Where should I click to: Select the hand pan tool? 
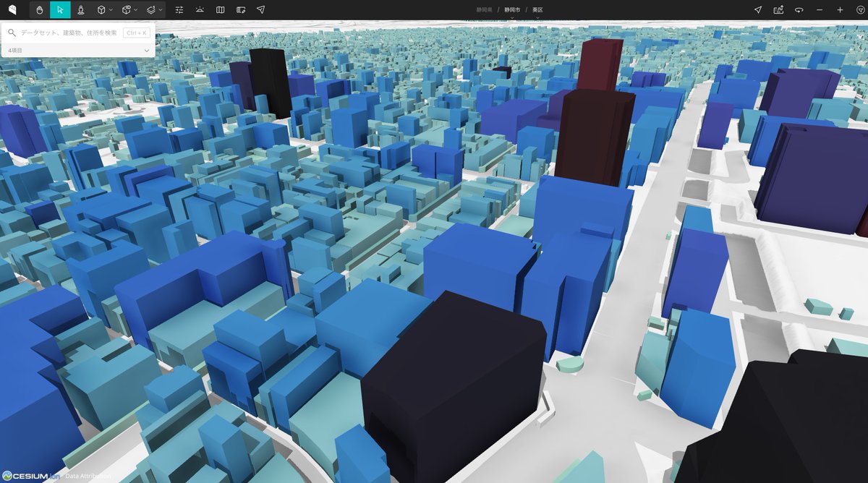[x=40, y=9]
